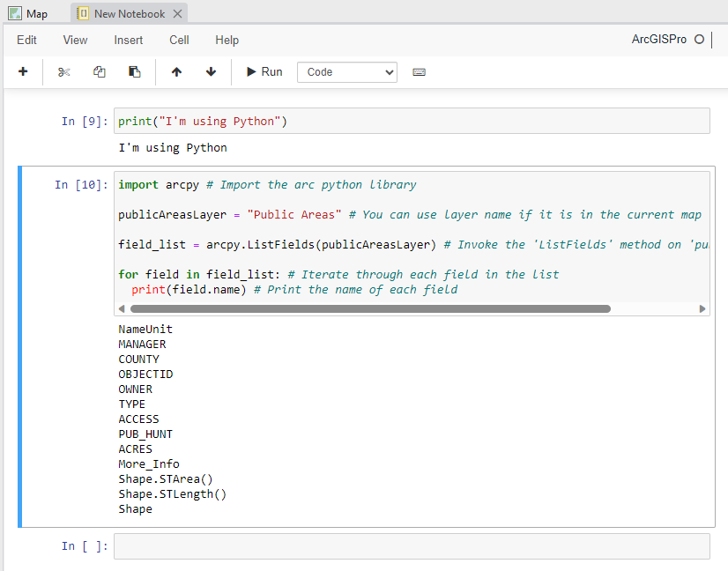Click the "I'm using Python" output text
The height and width of the screenshot is (571, 728).
(x=173, y=148)
